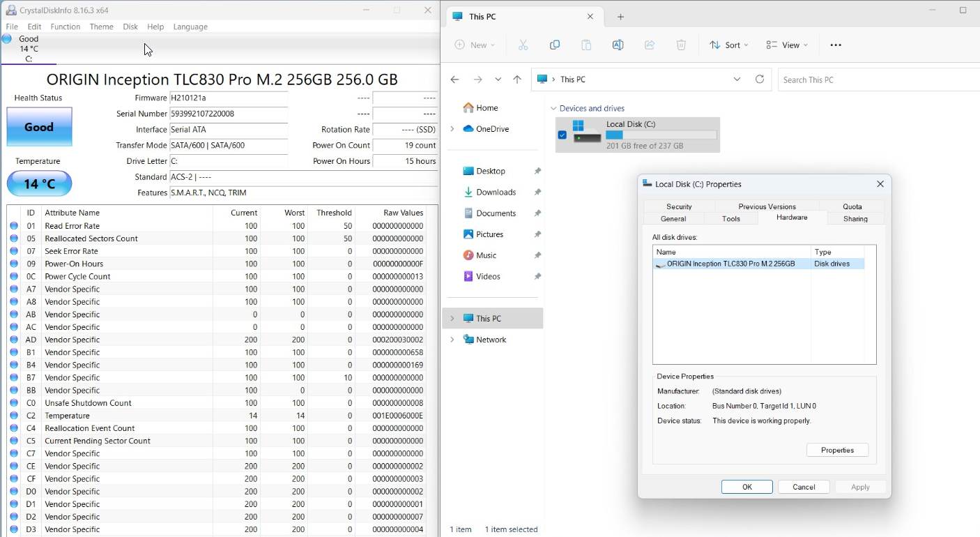Open a new Explorer tab with plus
Viewport: 980px width, 537px height.
coord(620,17)
